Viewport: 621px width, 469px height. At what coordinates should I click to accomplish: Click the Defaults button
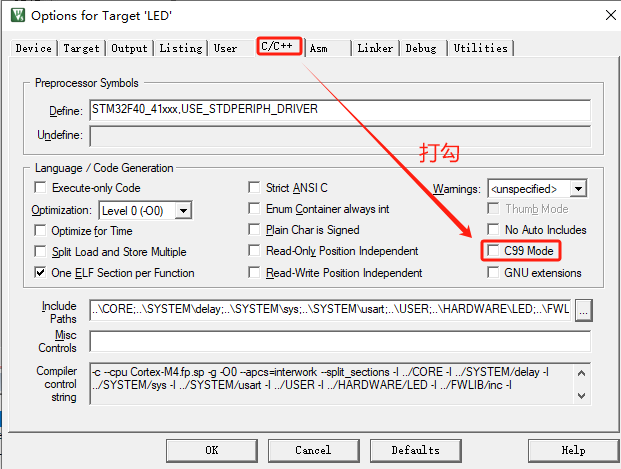coord(415,450)
